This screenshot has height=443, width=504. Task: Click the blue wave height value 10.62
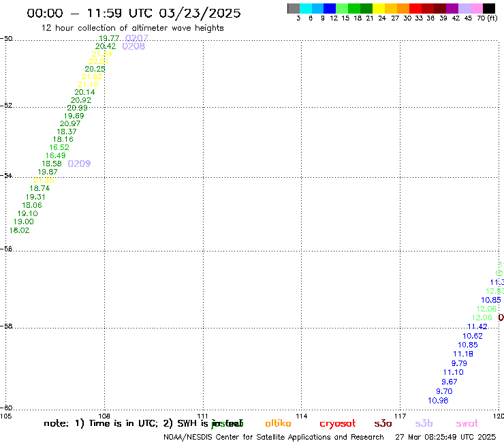[x=473, y=336]
